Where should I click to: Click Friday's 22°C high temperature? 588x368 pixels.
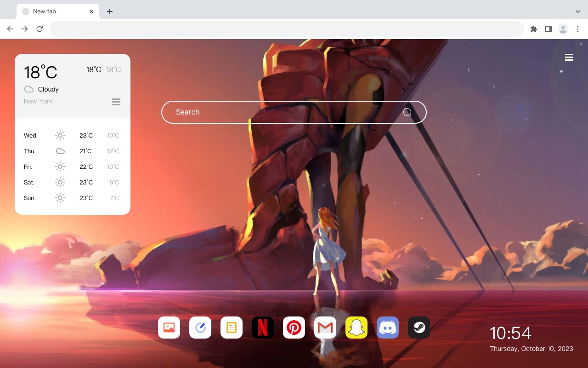pos(86,167)
